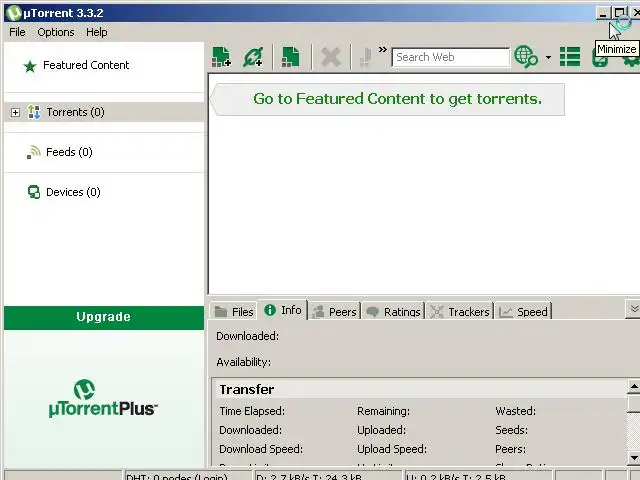Click the µTorrent title bar logo icon
The width and height of the screenshot is (640, 480).
pos(14,13)
